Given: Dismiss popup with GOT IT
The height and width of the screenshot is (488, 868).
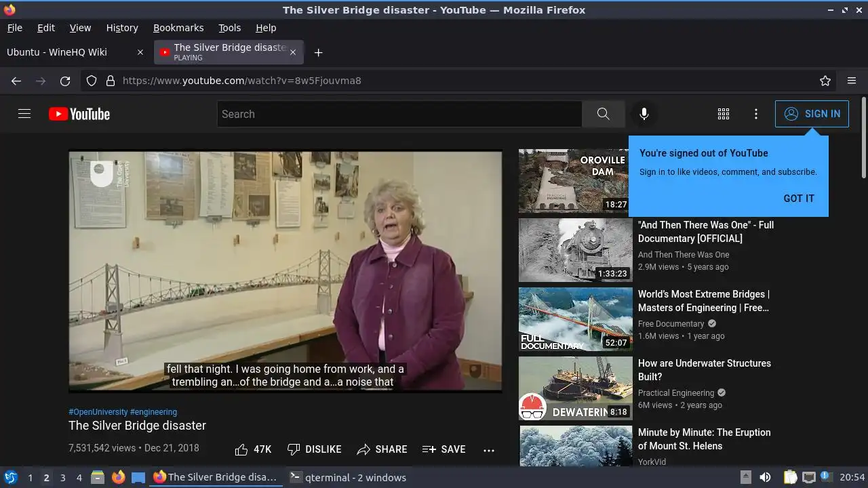Looking at the screenshot, I should point(799,199).
